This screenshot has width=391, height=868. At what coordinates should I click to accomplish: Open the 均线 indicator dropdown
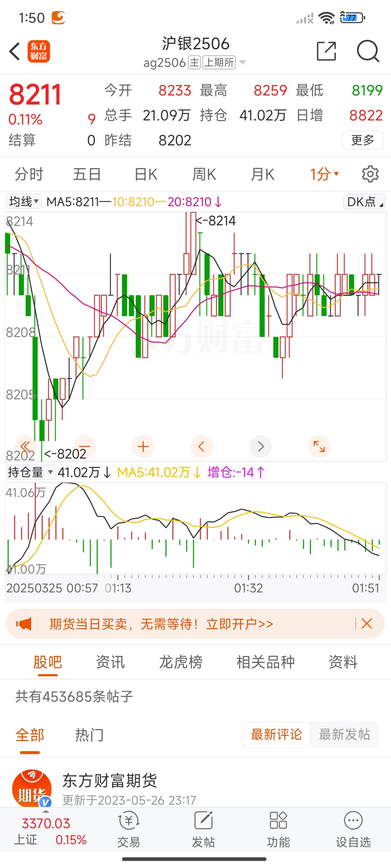[x=24, y=201]
